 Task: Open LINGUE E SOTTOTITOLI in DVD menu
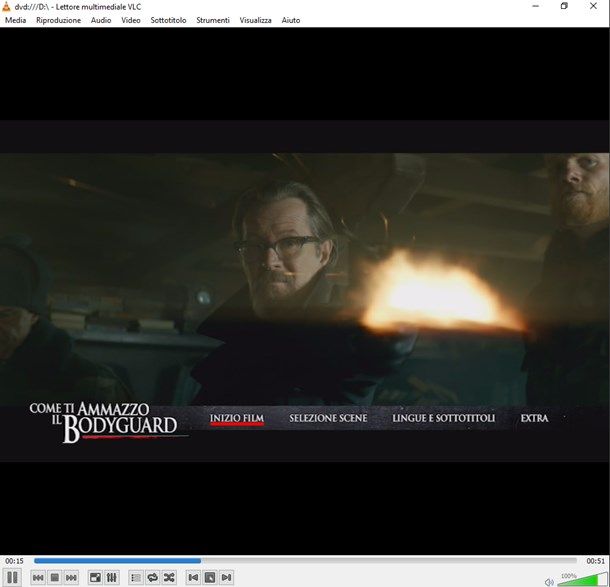point(443,418)
